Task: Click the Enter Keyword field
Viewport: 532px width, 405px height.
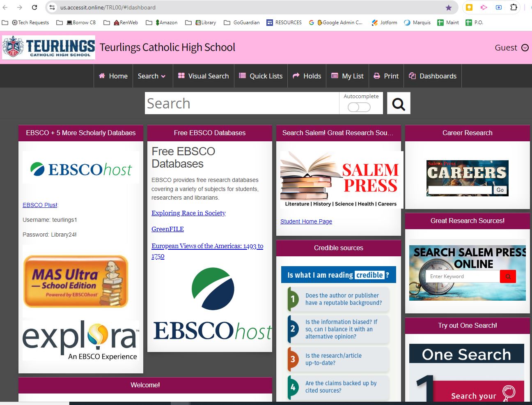Action: pyautogui.click(x=463, y=276)
